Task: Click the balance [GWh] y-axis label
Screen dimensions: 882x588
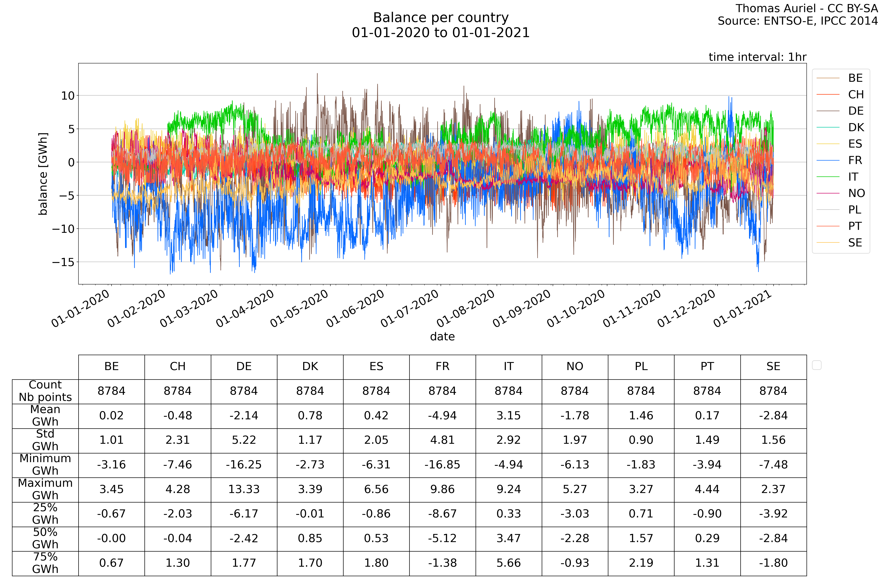Action: coord(43,174)
